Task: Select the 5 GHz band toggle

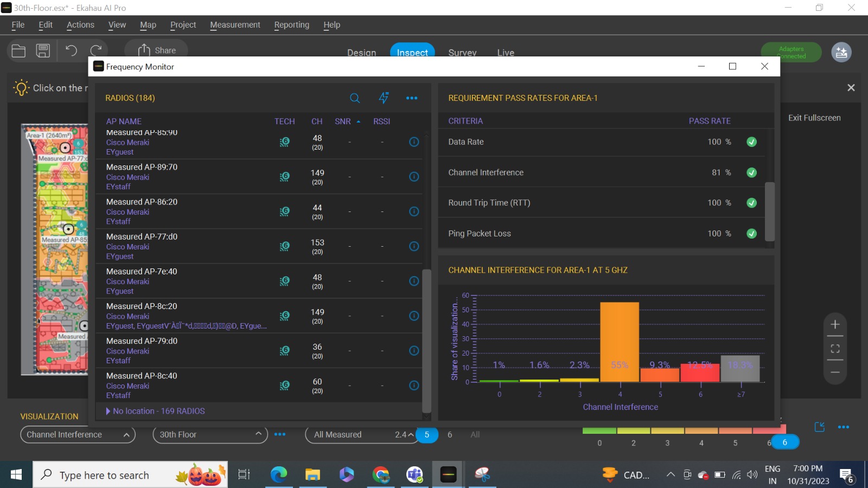Action: (427, 434)
